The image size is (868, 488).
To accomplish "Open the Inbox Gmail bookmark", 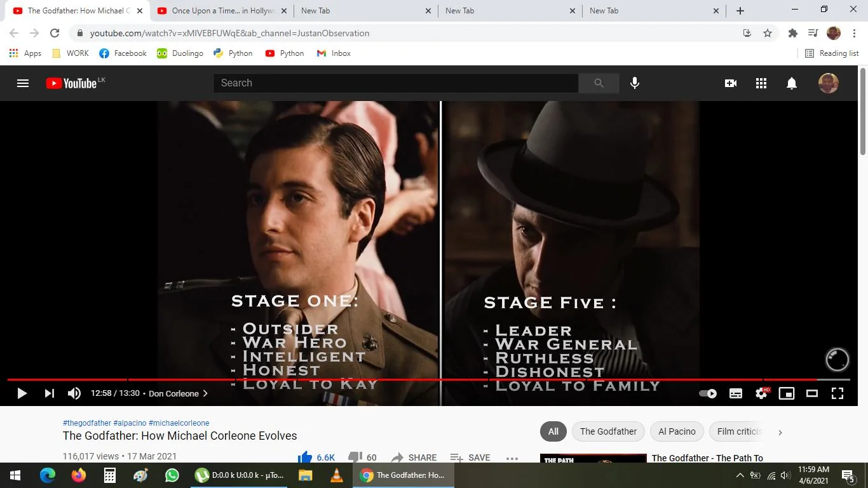I will 334,53.
